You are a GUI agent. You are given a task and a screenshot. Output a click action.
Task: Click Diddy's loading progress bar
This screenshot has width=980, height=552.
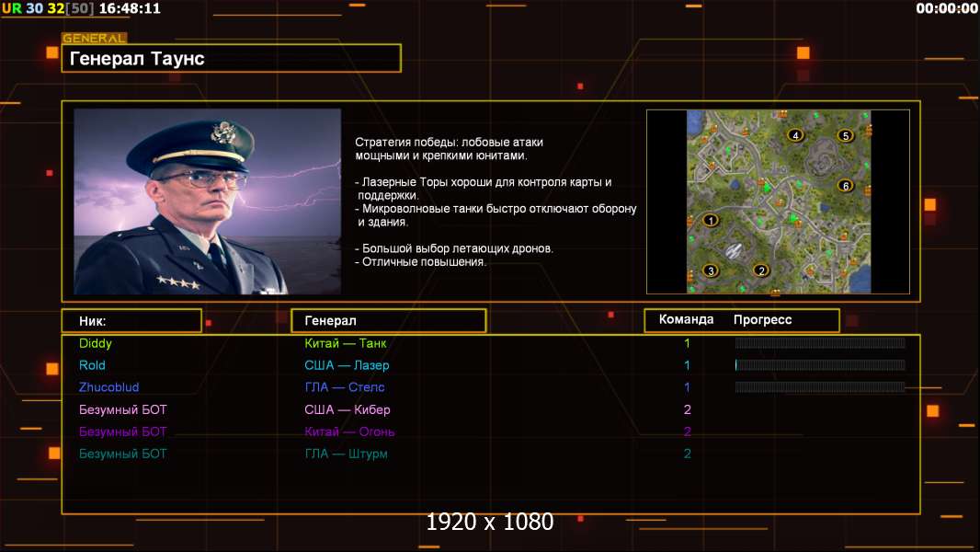point(820,342)
